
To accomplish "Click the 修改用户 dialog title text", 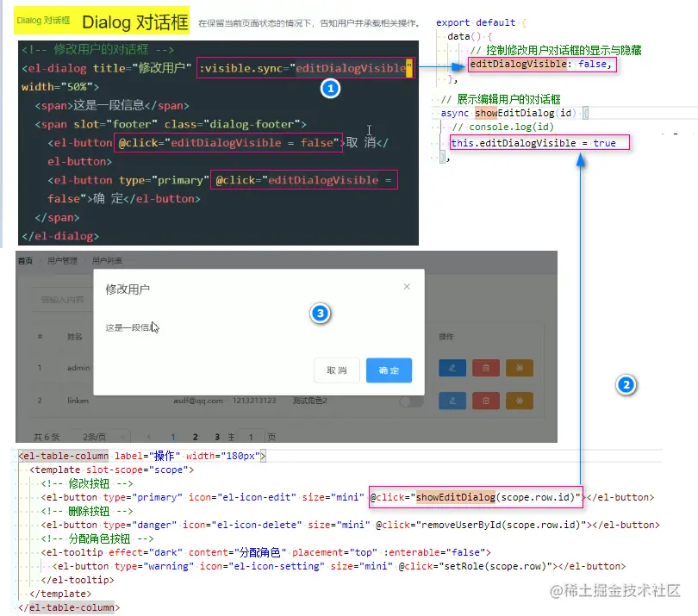I will click(x=128, y=289).
